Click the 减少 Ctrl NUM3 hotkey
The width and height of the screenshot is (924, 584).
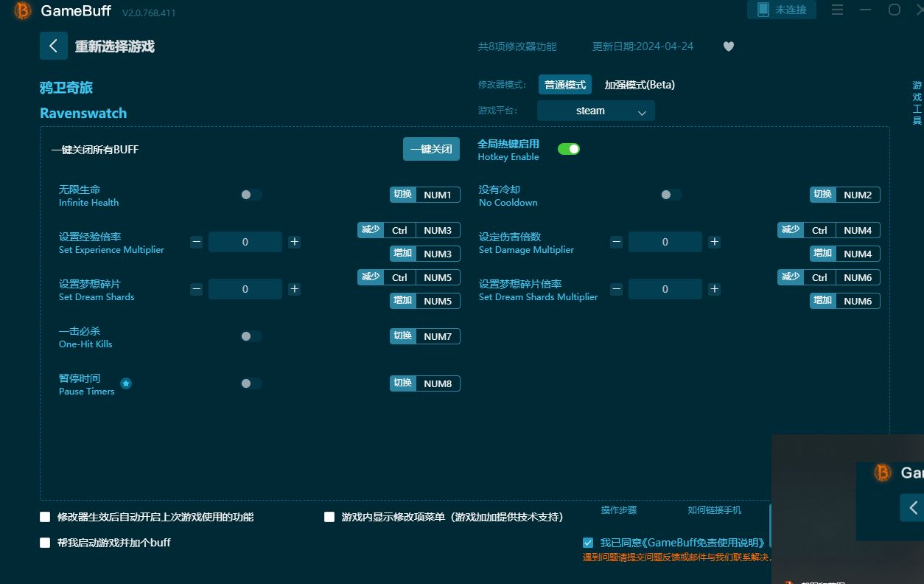(409, 230)
